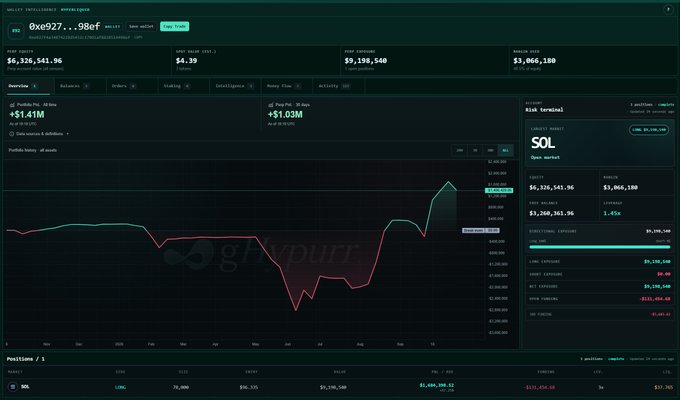Screen dimensions: 680x400
Task: Click the chart icon beside Perp PnL 30 days
Action: (271, 105)
